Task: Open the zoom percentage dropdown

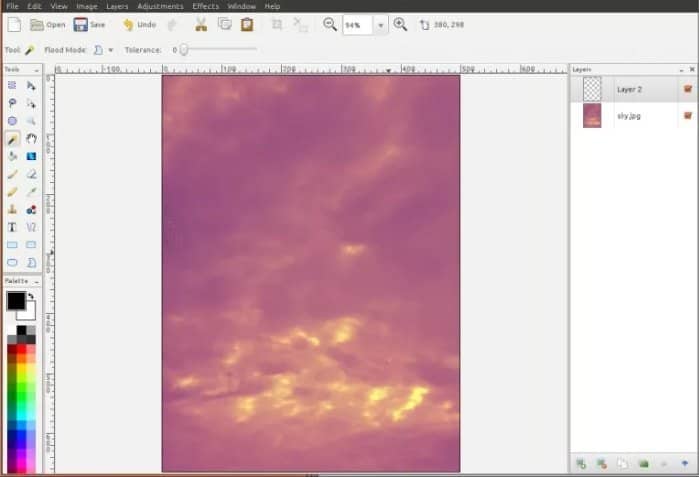Action: tap(380, 25)
